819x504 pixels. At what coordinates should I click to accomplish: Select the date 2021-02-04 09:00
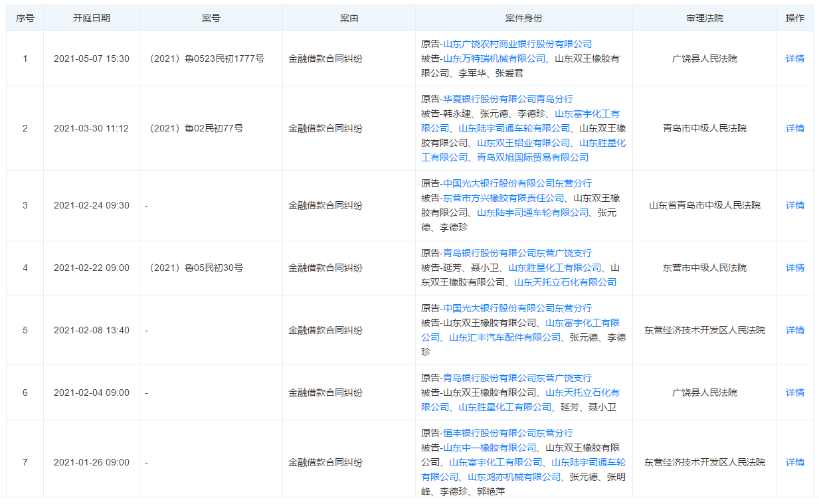tap(92, 392)
